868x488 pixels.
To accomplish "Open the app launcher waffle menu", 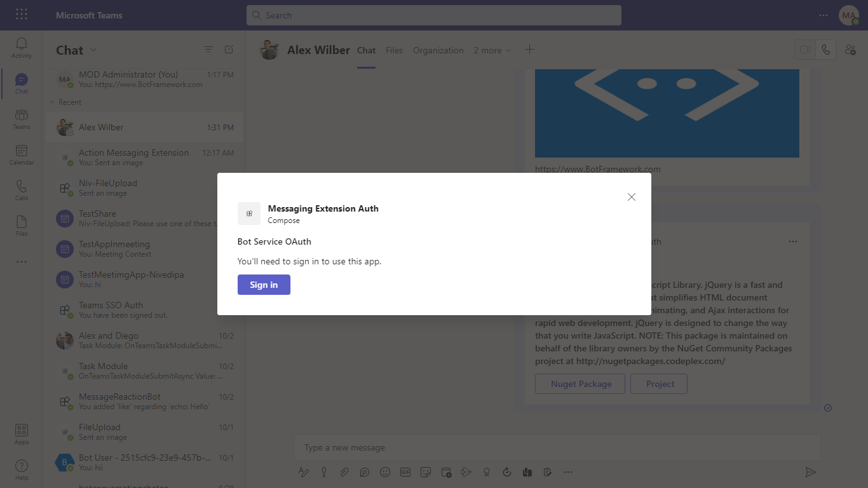I will click(22, 15).
